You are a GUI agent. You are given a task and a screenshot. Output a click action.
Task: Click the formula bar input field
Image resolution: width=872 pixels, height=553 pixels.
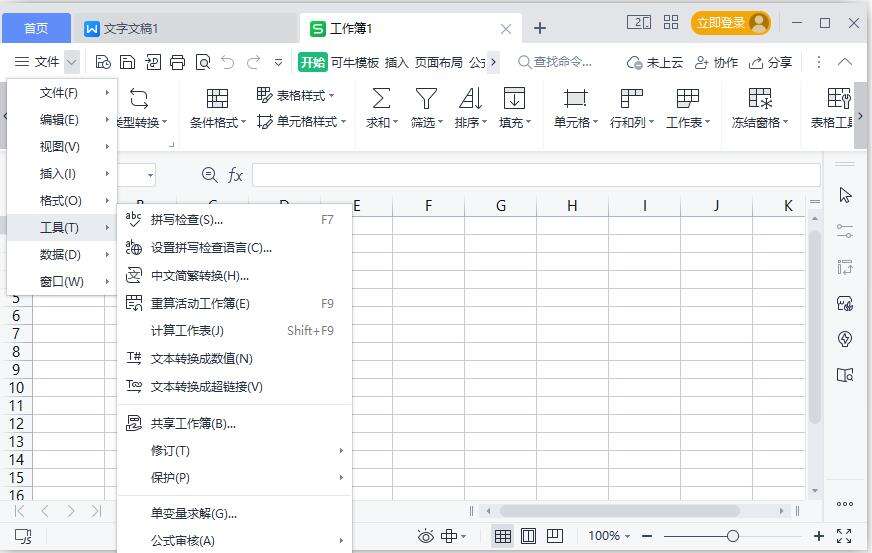click(535, 175)
